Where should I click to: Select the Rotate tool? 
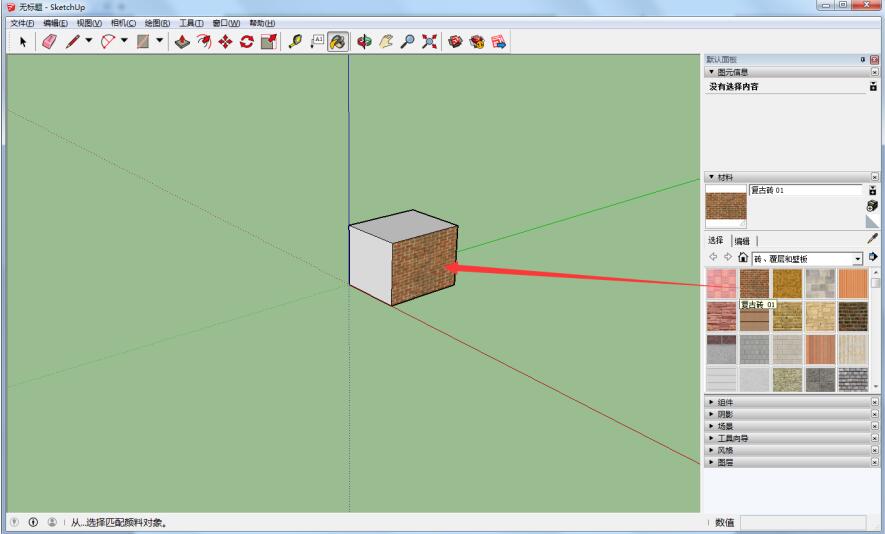[246, 41]
